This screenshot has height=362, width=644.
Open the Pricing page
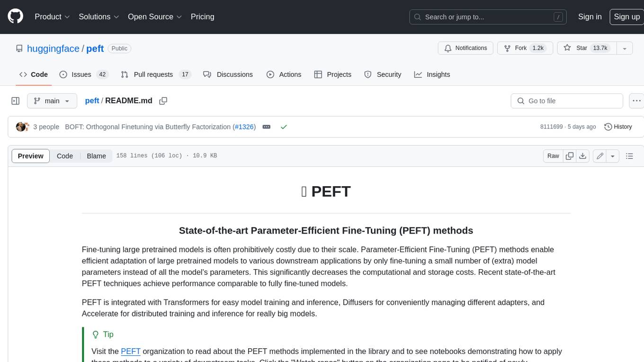[202, 17]
